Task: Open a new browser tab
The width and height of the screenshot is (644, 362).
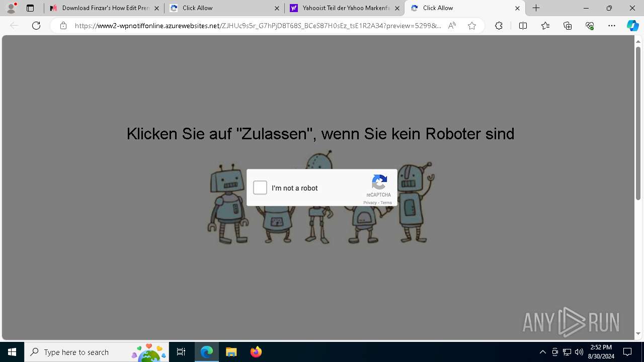Action: click(x=536, y=8)
